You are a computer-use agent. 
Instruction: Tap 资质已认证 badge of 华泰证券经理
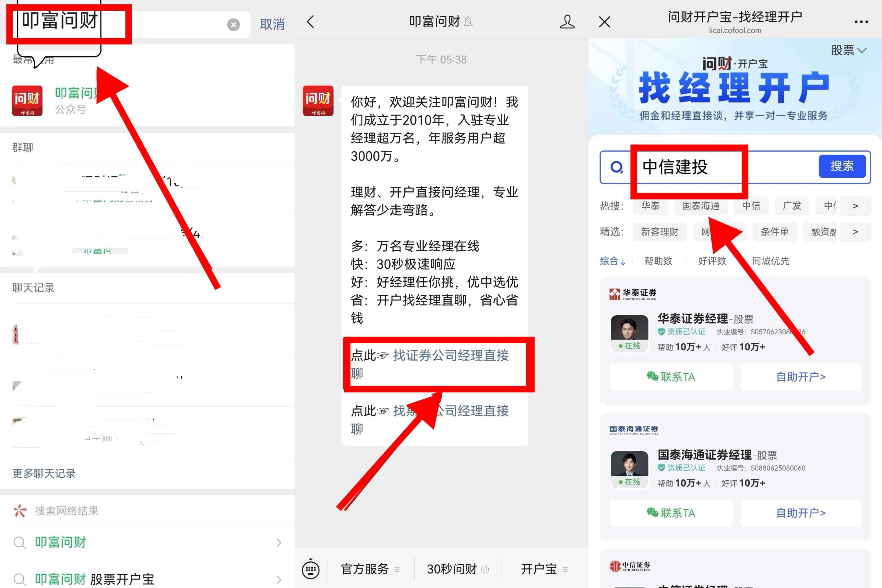(x=682, y=332)
